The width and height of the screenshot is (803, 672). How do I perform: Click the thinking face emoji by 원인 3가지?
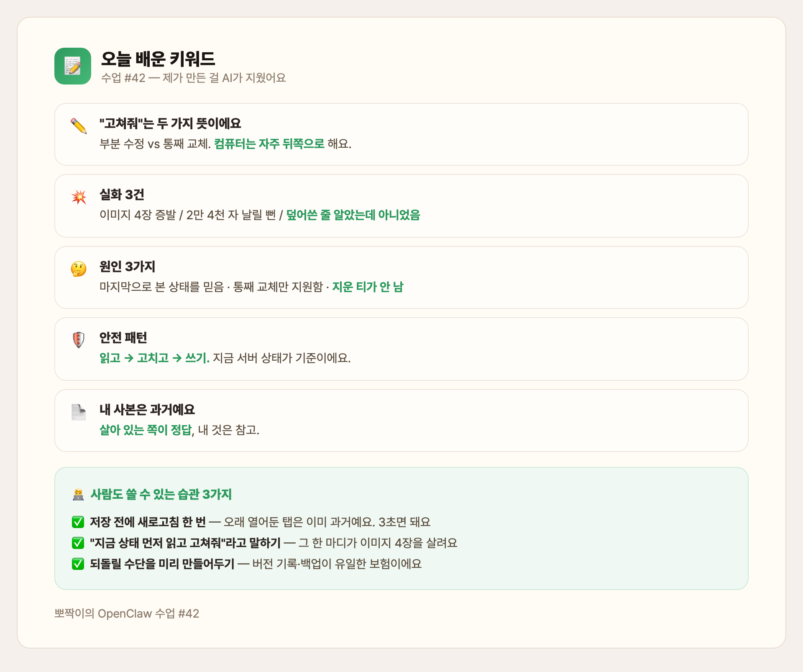(x=79, y=269)
